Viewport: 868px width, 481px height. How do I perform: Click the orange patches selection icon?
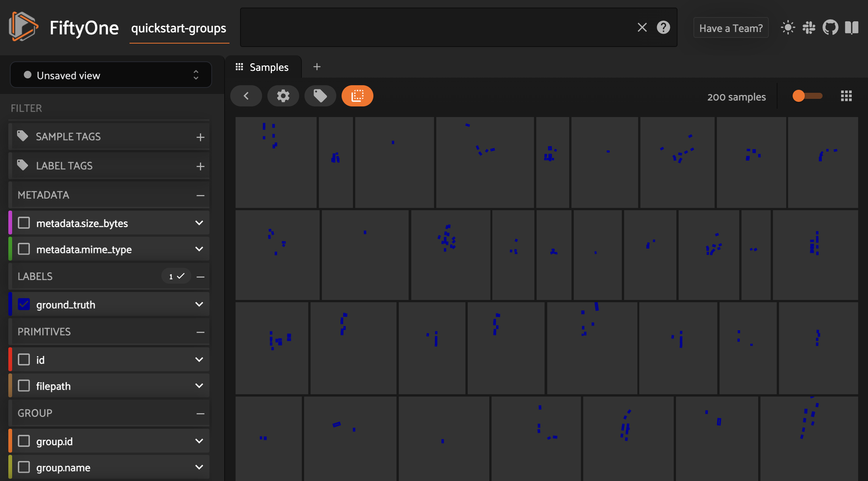click(x=357, y=96)
